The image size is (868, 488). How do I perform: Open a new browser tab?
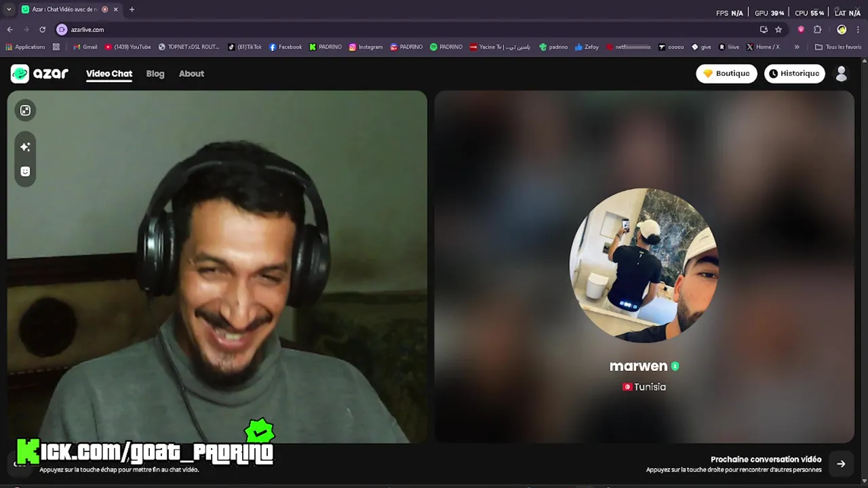coord(132,9)
